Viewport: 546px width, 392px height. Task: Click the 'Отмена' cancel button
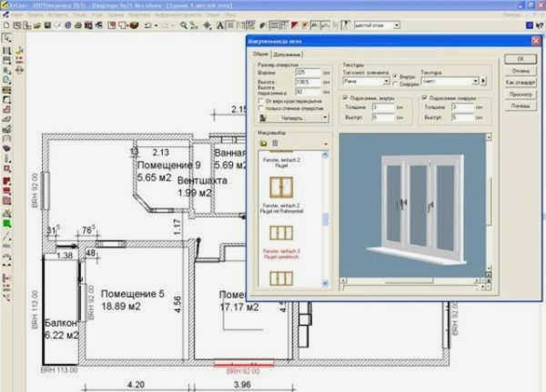point(521,71)
